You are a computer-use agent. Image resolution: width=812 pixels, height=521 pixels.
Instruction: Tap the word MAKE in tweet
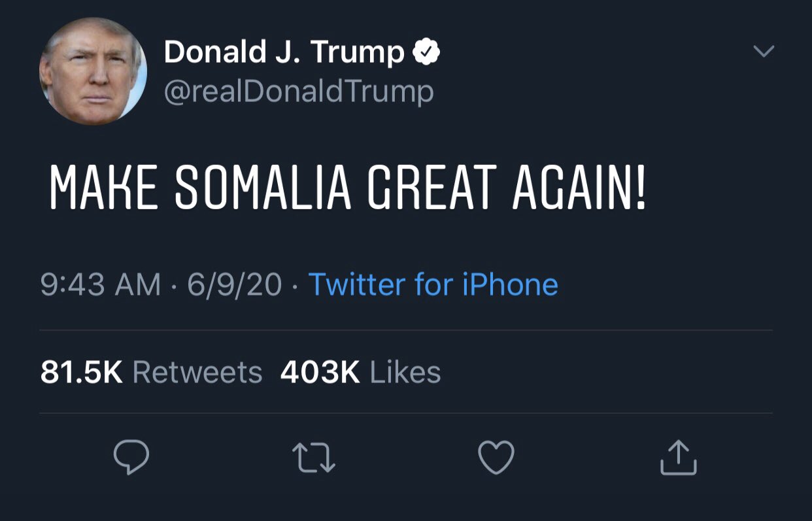point(103,188)
